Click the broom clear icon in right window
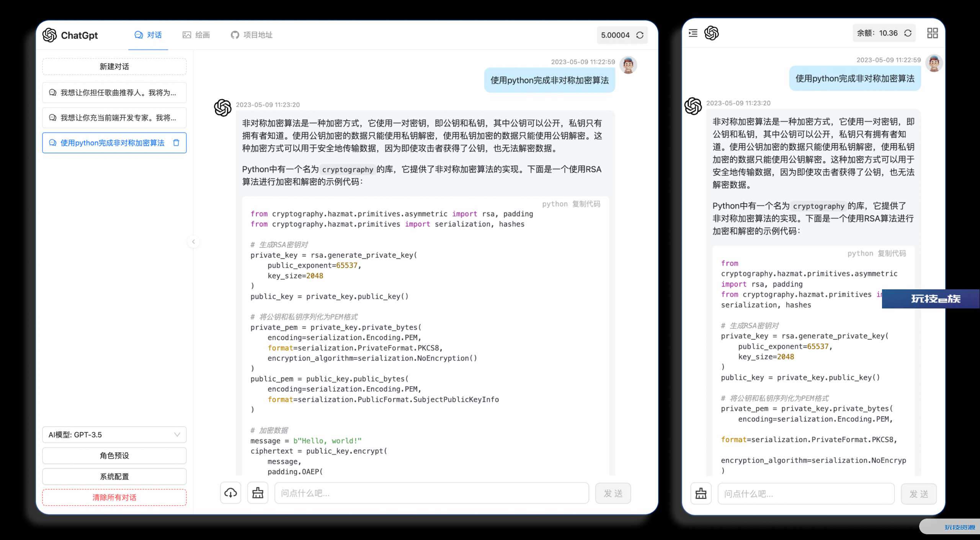The image size is (980, 540). 701,494
